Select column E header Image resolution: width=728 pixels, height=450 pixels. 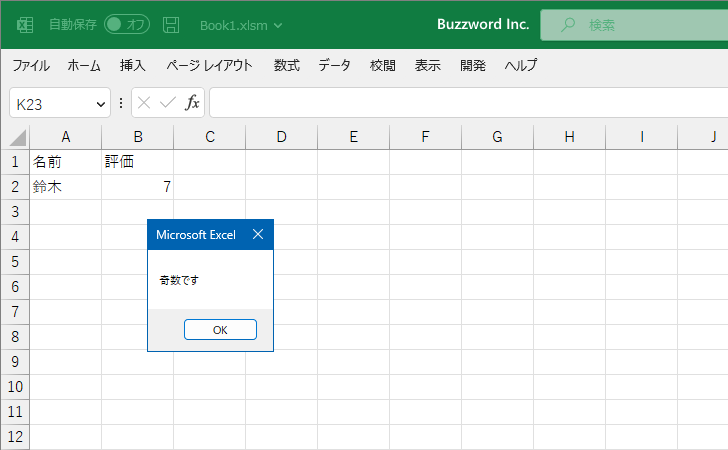pyautogui.click(x=353, y=137)
